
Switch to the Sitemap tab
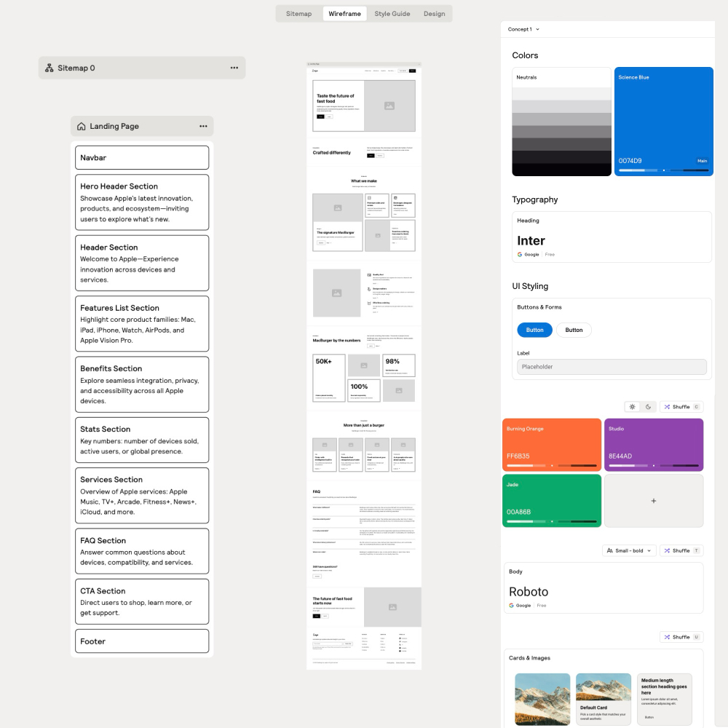click(x=298, y=14)
